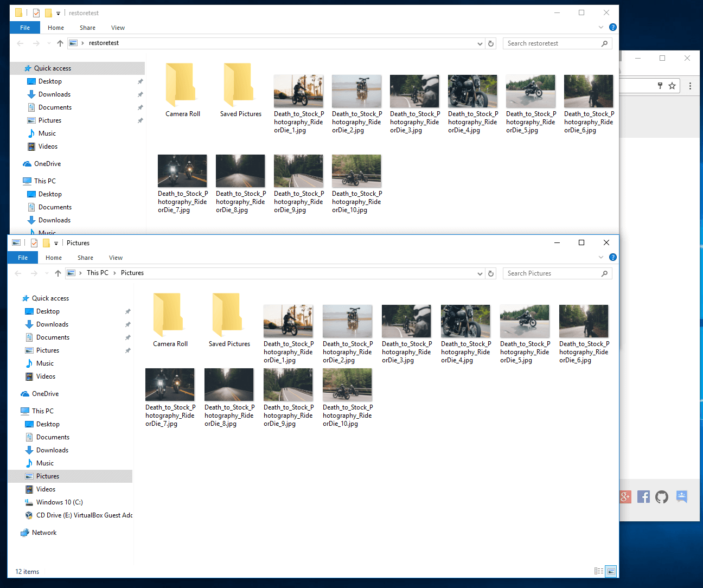Open the Google Plus icon link
Viewport: 703px width, 588px height.
tap(625, 497)
